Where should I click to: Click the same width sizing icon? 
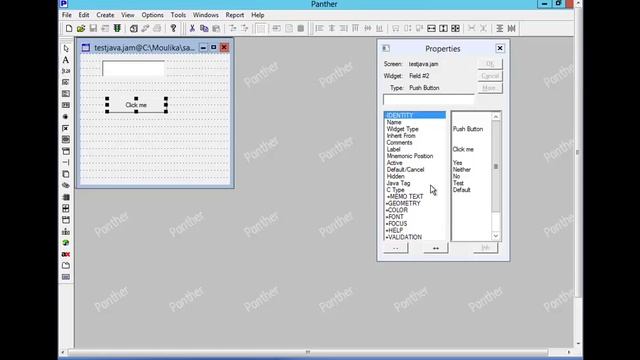(431, 28)
